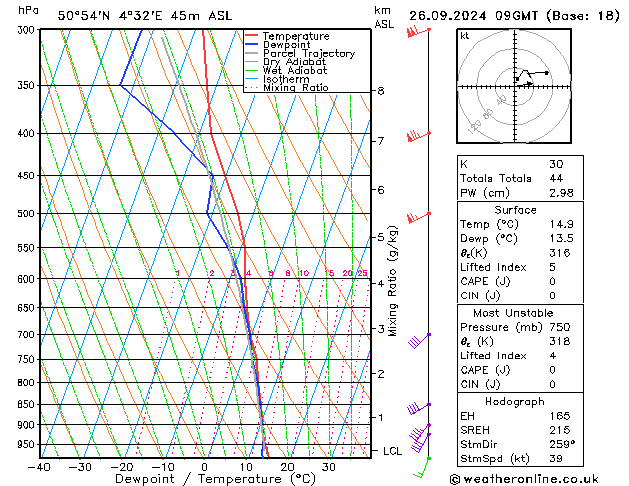Click the Most Unstable Lifted Index value 4
Image resolution: width=629 pixels, height=486 pixels.
[553, 356]
